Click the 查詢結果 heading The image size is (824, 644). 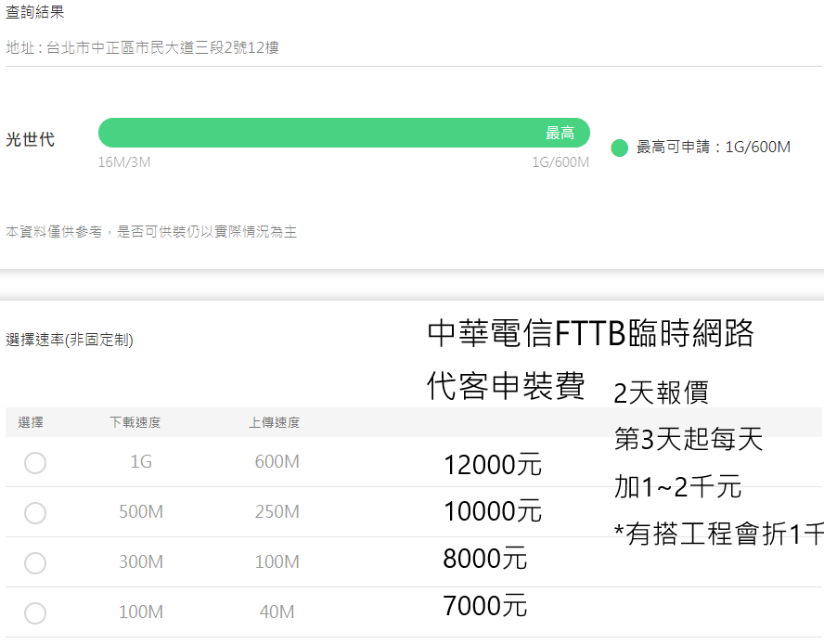pos(34,11)
